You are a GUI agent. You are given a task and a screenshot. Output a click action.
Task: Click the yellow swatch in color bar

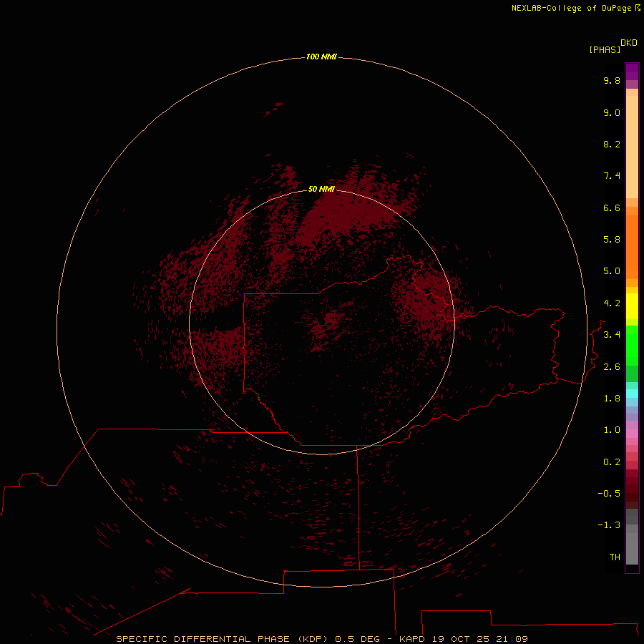pos(632,306)
